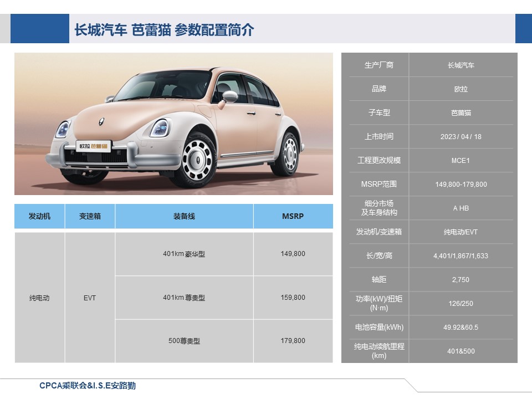
Task: Select the range value 401&500
Action: [x=461, y=351]
